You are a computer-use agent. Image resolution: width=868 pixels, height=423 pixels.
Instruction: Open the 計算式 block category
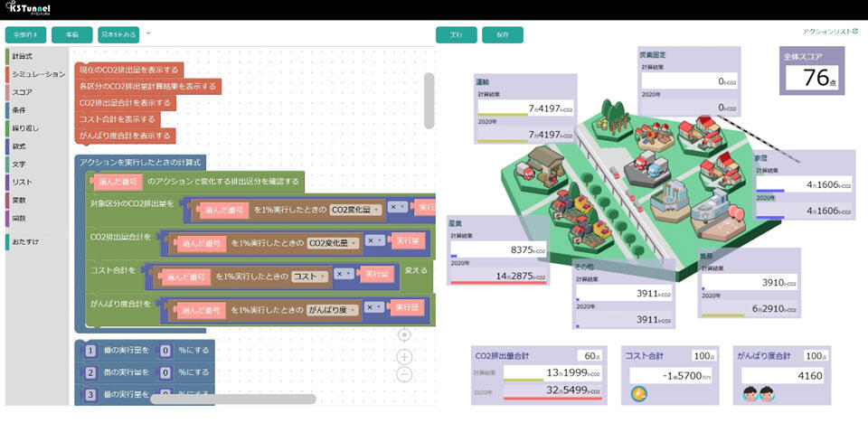click(x=23, y=56)
